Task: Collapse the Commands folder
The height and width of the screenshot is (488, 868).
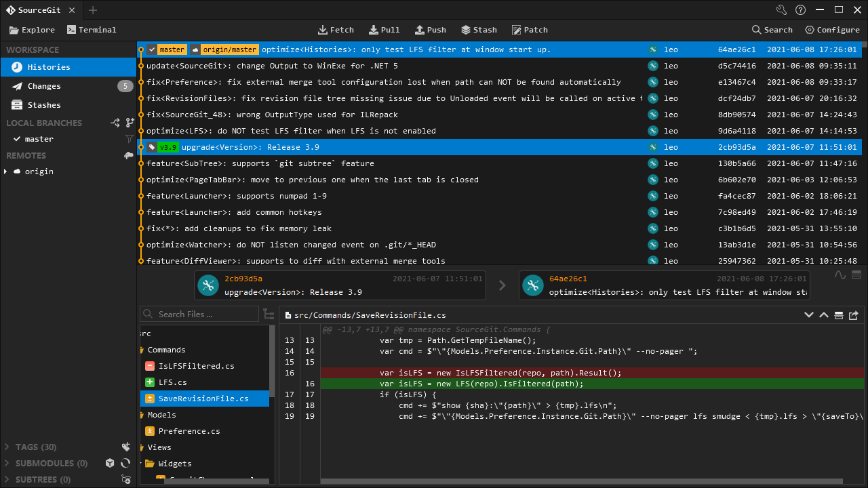Action: [165, 350]
